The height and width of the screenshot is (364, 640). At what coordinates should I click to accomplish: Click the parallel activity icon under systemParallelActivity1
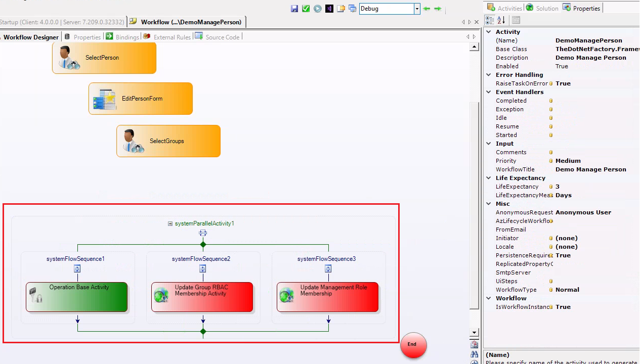point(203,233)
